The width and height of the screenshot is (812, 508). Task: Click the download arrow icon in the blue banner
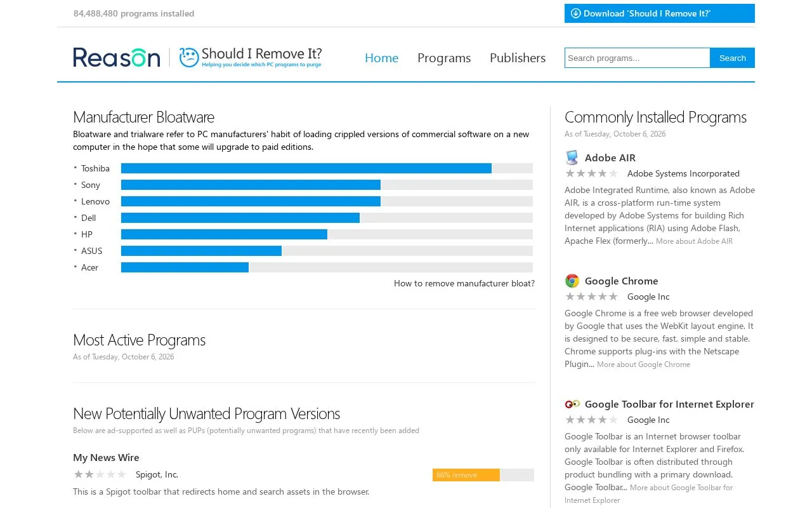point(576,13)
